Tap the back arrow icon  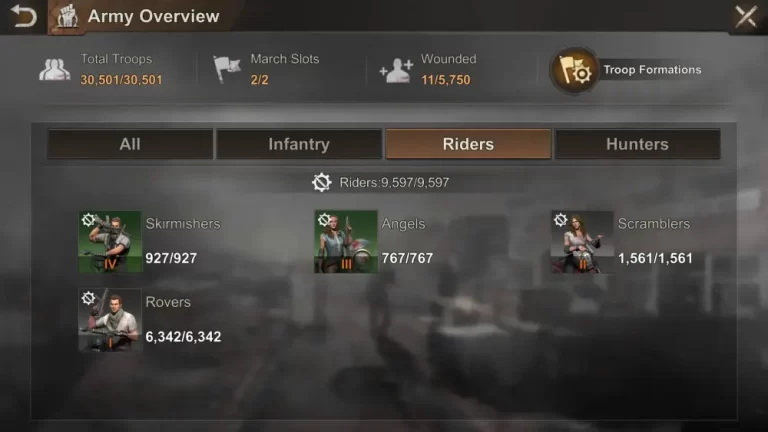24,16
